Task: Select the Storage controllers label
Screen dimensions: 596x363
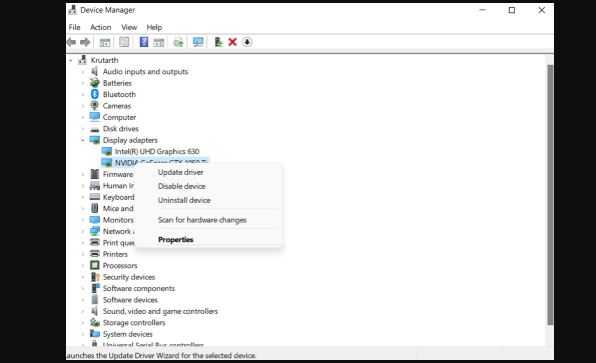Action: coord(134,322)
